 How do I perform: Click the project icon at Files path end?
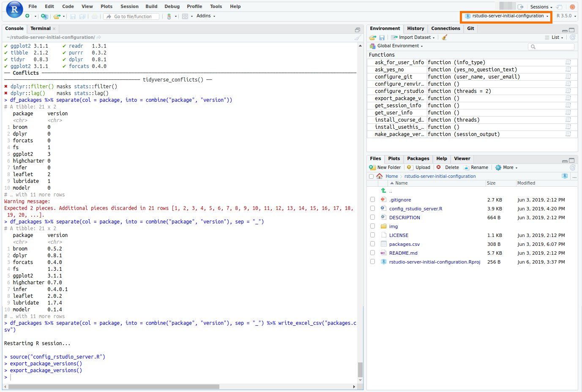pyautogui.click(x=565, y=176)
